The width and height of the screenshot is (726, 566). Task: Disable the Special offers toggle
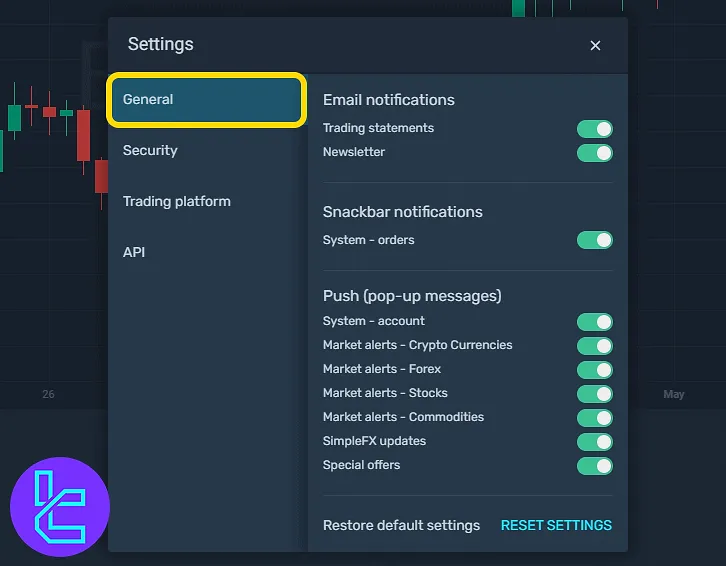(595, 466)
